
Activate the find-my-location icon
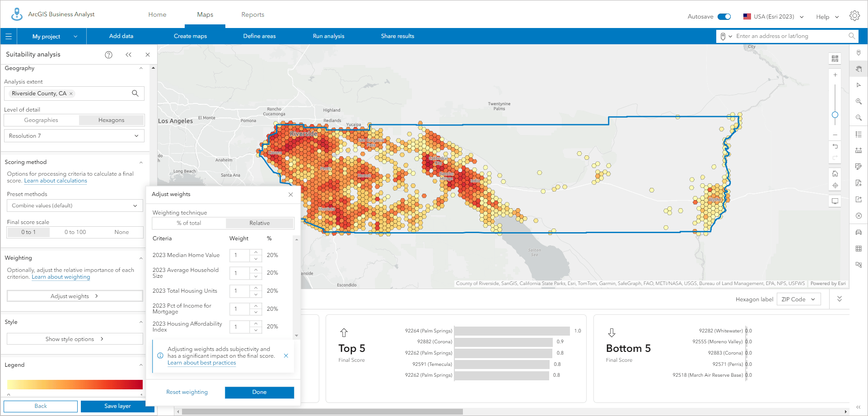pyautogui.click(x=835, y=186)
